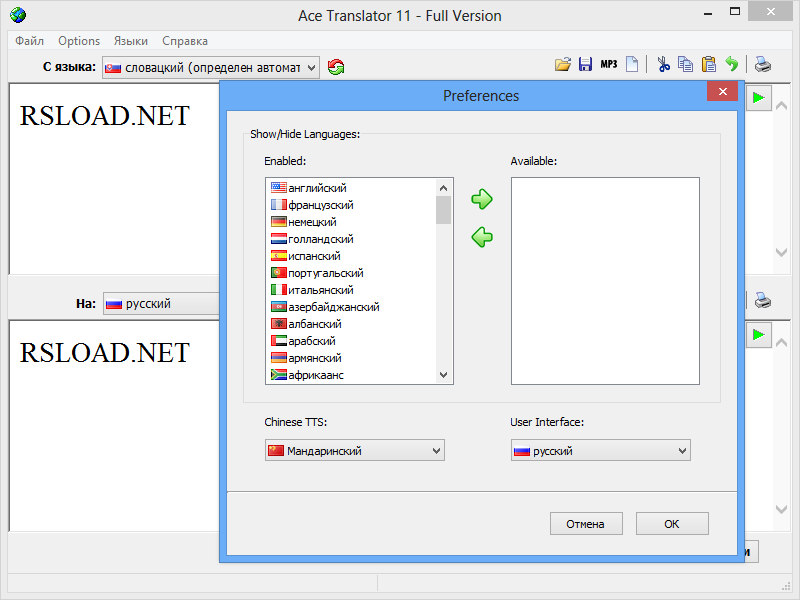The width and height of the screenshot is (800, 600).
Task: Print translation with lower printer icon
Action: 763,300
